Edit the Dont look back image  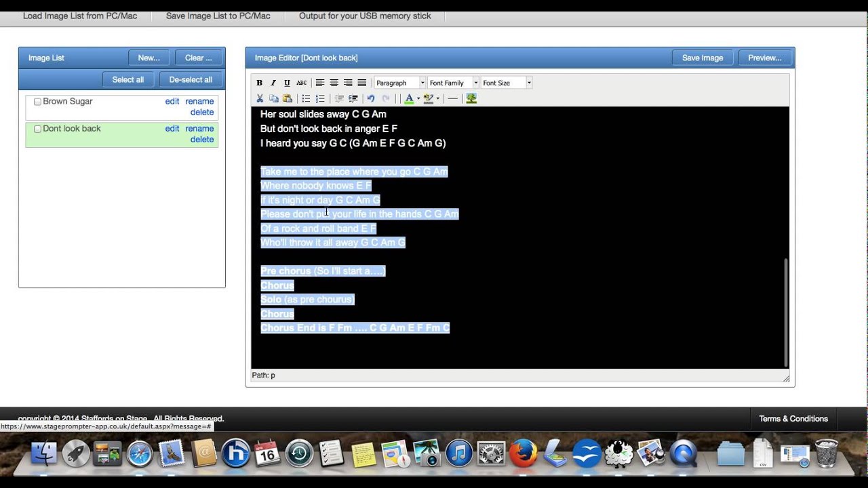pos(172,128)
